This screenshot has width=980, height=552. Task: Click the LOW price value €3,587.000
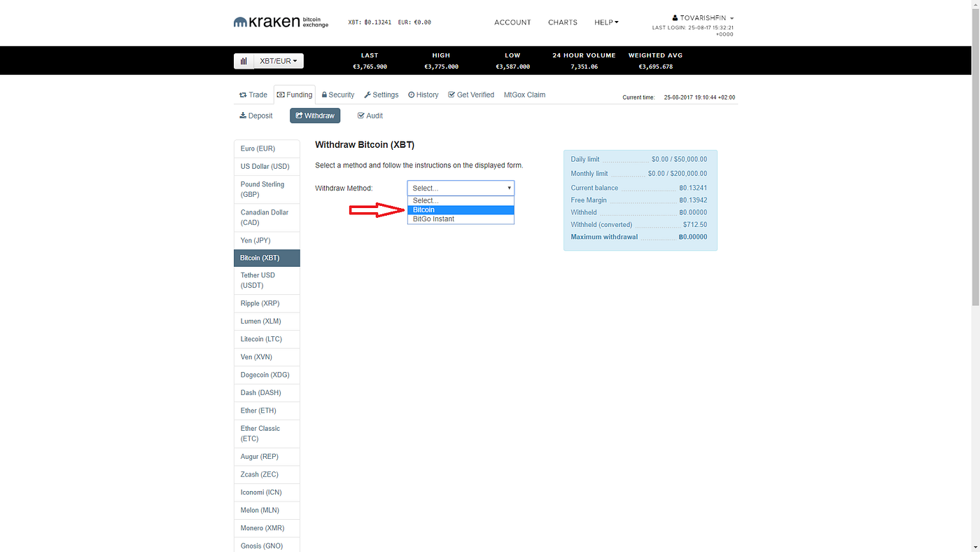click(512, 67)
